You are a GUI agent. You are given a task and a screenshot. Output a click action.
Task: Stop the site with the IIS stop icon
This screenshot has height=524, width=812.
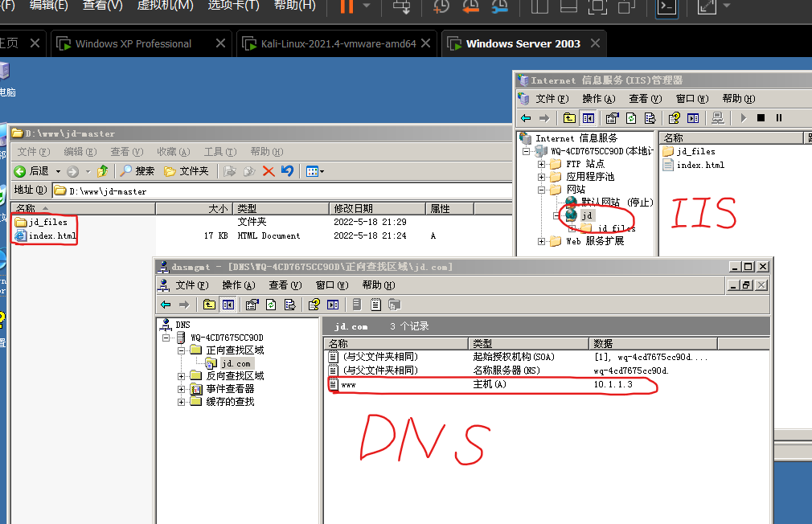pos(761,118)
